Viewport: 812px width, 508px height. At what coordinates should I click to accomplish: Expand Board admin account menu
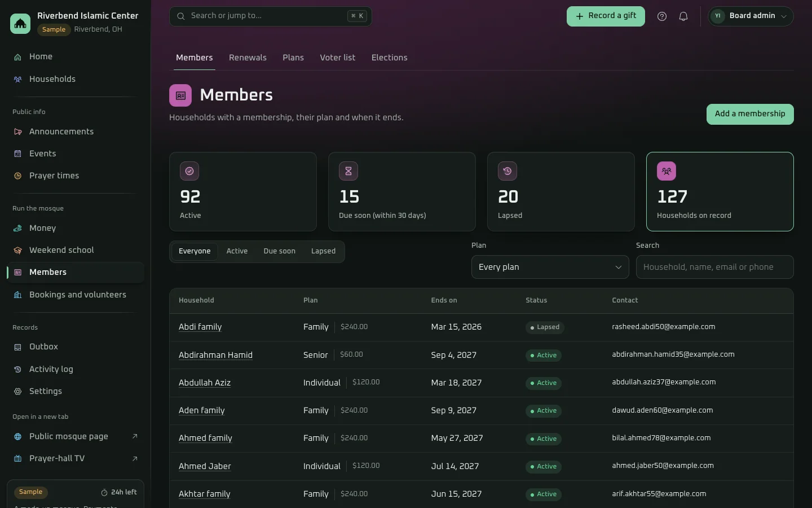[x=751, y=16]
